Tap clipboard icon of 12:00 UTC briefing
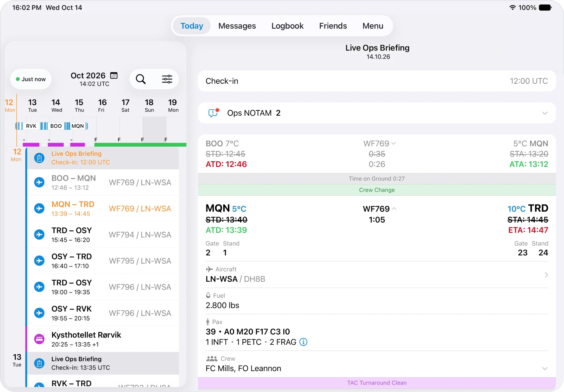Viewport: 564px width, 392px height. tap(39, 158)
